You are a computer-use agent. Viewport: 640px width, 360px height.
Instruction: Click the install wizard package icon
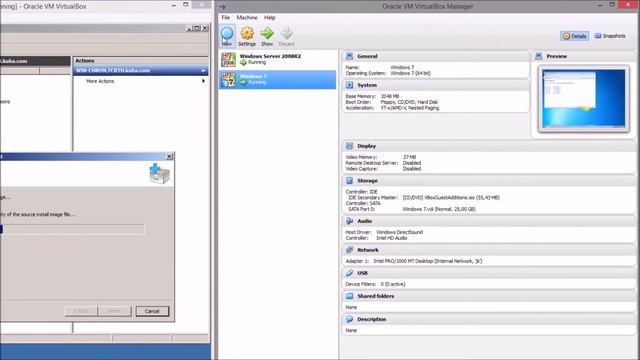[159, 174]
